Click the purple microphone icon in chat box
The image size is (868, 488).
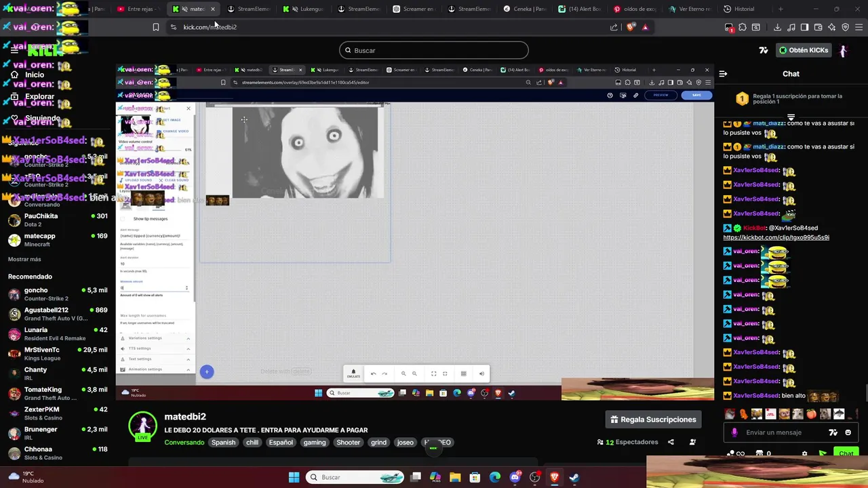734,432
